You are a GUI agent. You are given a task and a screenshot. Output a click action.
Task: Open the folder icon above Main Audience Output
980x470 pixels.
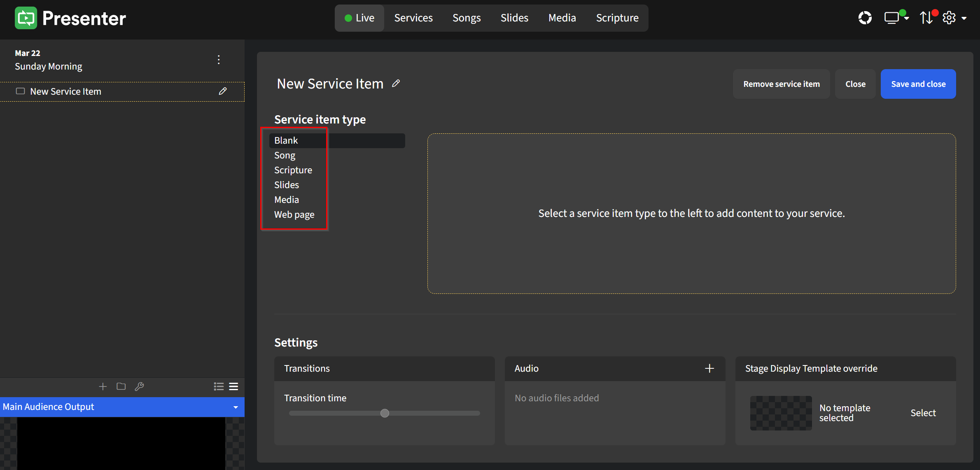point(121,386)
